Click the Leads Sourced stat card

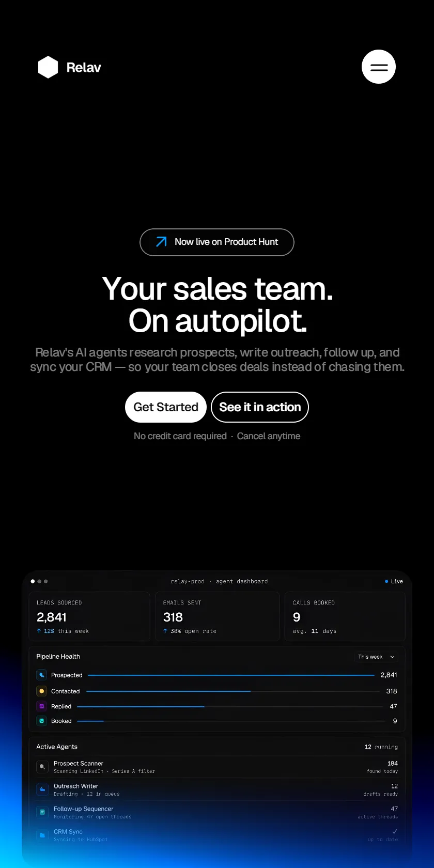click(x=89, y=616)
